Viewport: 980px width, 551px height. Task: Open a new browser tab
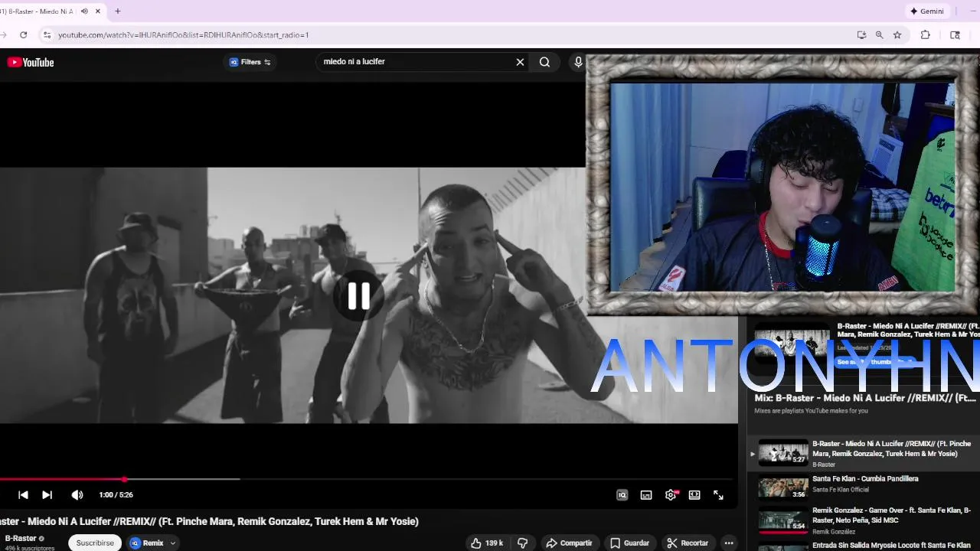[118, 11]
